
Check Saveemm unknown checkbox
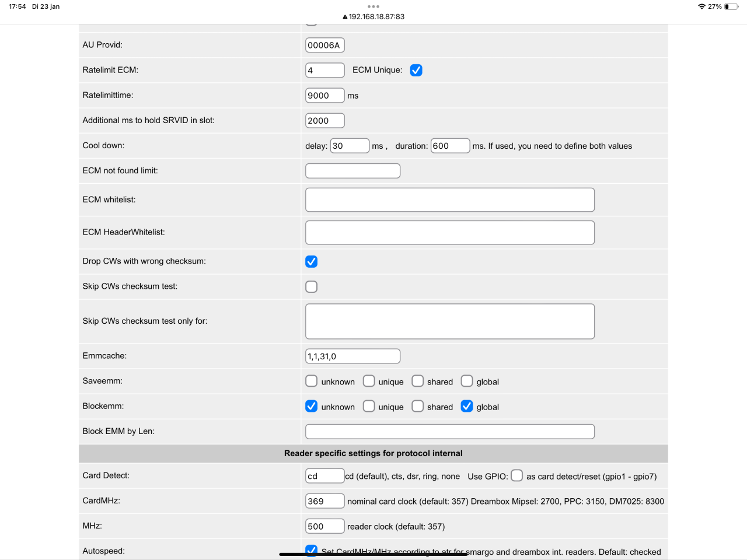point(312,381)
